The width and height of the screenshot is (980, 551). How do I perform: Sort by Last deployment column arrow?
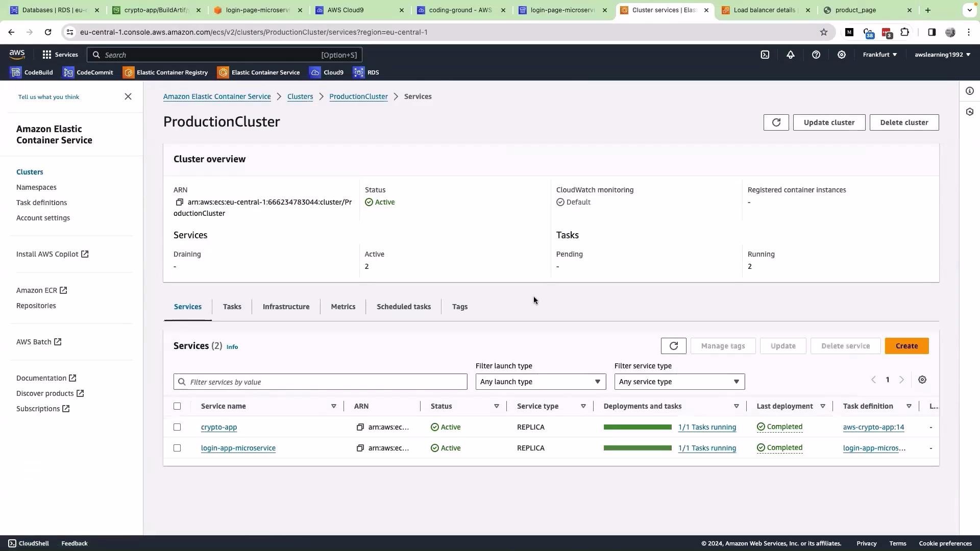pos(822,407)
